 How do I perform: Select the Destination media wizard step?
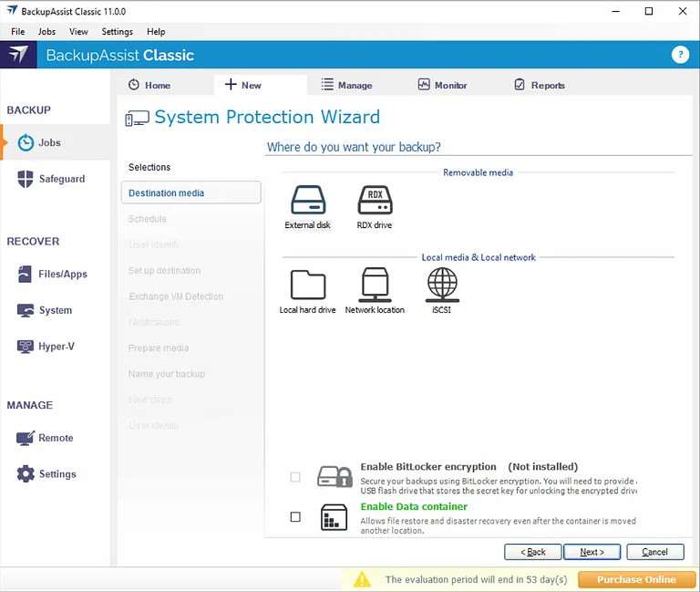(191, 192)
